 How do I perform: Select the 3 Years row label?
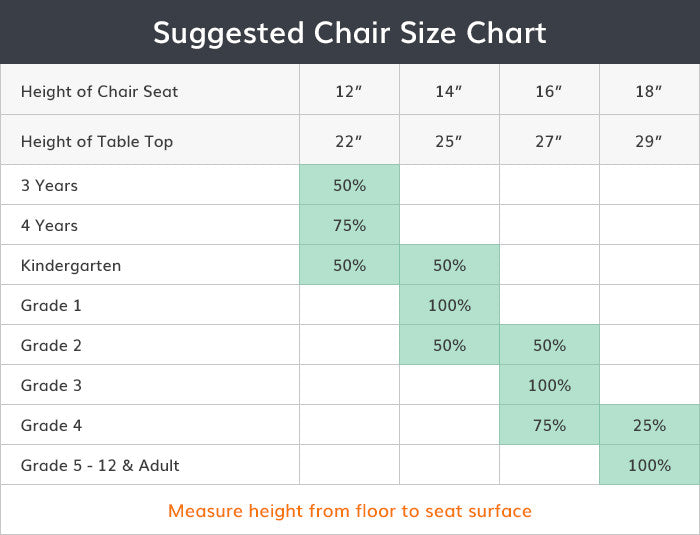click(x=49, y=185)
